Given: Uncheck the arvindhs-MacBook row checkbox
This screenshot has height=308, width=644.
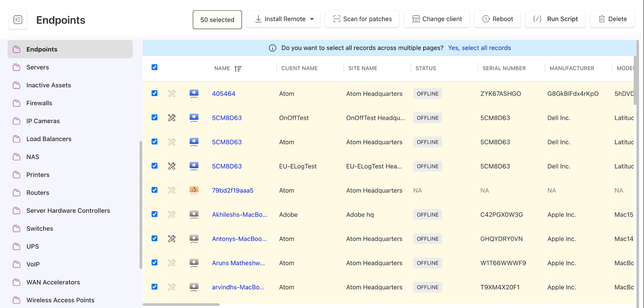Looking at the screenshot, I should (x=154, y=287).
